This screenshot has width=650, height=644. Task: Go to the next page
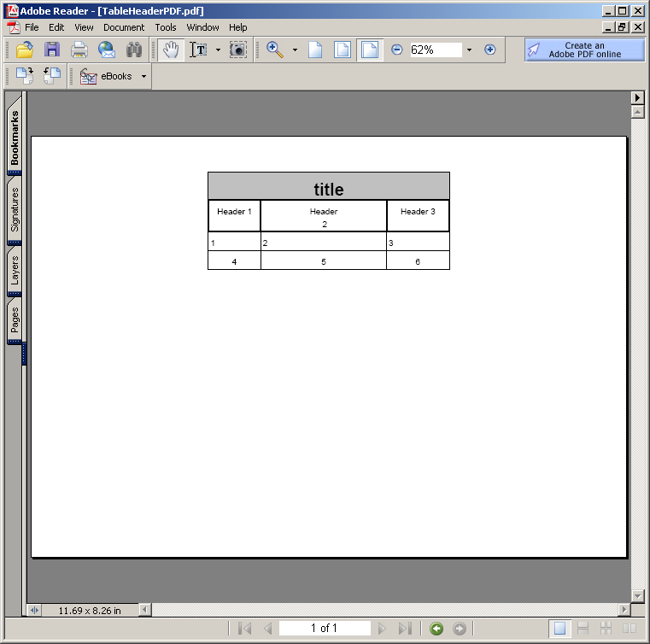tap(382, 629)
